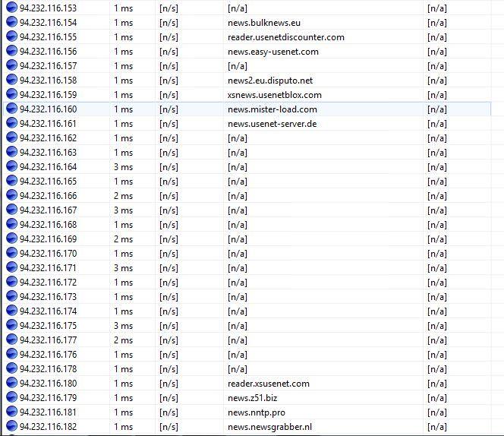504x436 pixels.
Task: Select hostname news.mister-load.com
Action: pyautogui.click(x=272, y=109)
